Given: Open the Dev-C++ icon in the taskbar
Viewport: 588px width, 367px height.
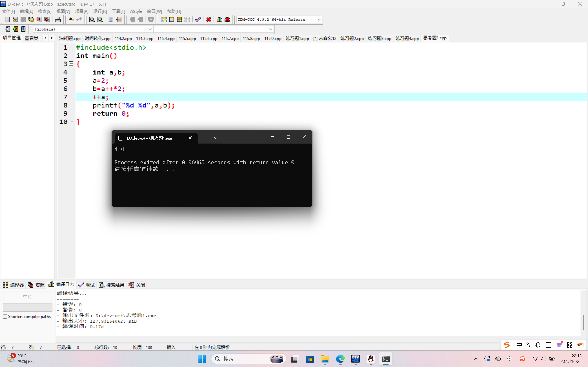Looking at the screenshot, I should tap(355, 359).
